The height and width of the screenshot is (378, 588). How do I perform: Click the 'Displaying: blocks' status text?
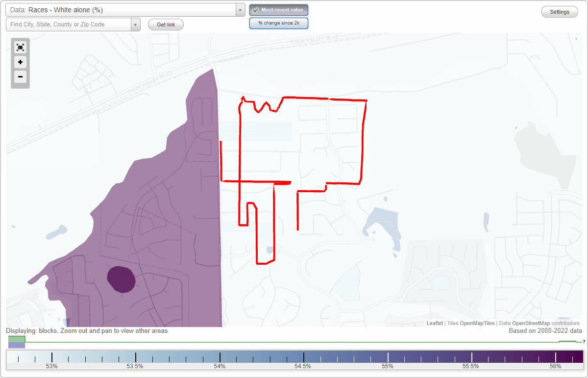click(87, 331)
